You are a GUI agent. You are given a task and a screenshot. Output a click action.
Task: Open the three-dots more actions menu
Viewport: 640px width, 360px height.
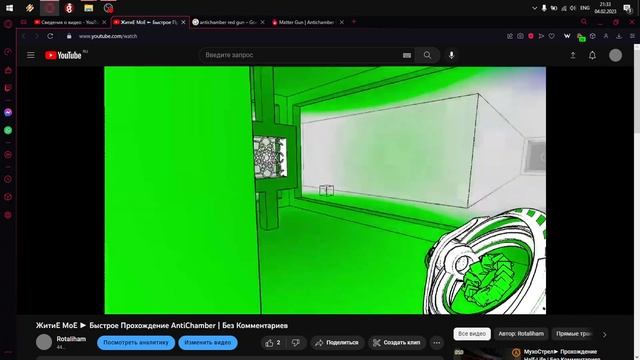tap(437, 343)
